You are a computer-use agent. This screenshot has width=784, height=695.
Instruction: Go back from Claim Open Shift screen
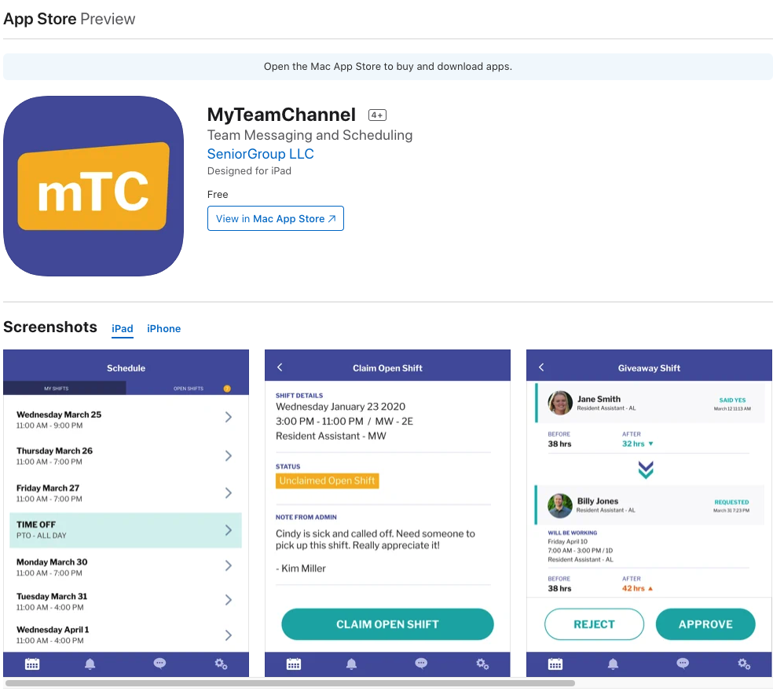(280, 368)
